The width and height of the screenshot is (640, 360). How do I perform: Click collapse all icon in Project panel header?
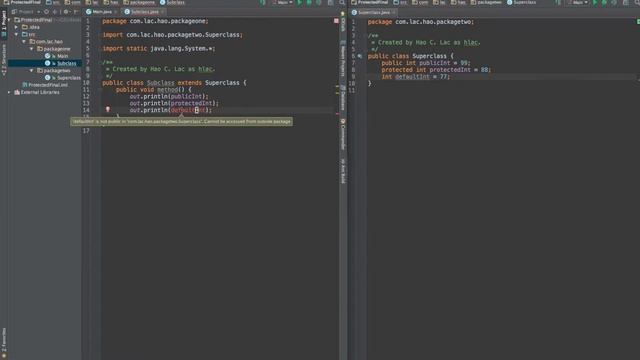pyautogui.click(x=55, y=12)
